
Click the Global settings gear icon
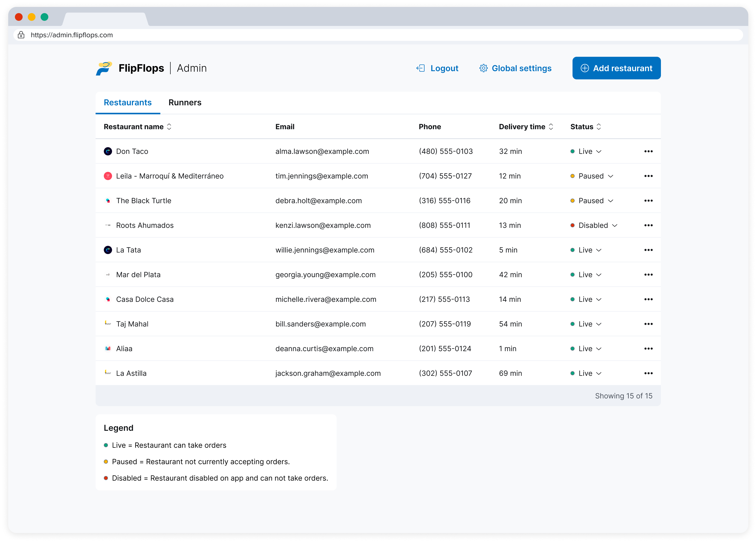tap(483, 68)
